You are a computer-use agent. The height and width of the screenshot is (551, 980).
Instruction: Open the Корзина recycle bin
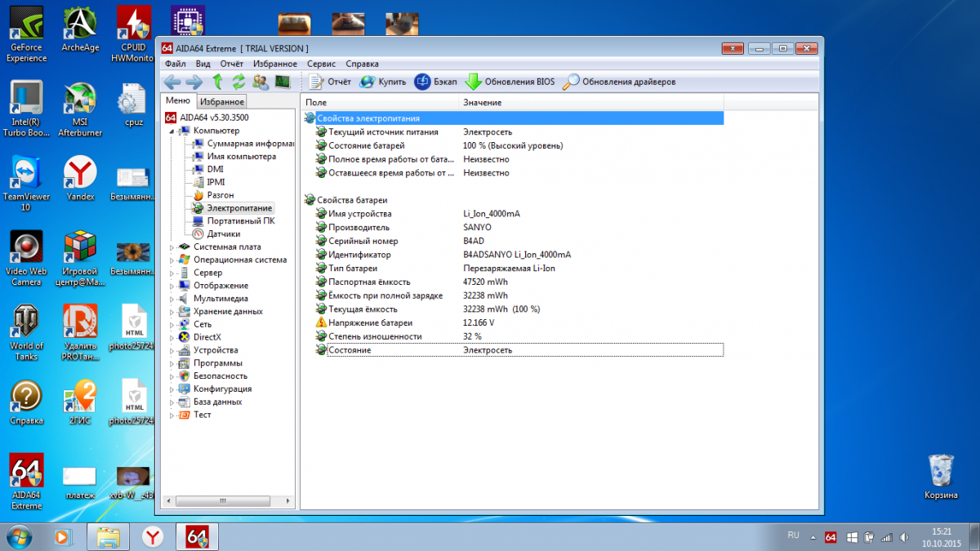pyautogui.click(x=941, y=478)
